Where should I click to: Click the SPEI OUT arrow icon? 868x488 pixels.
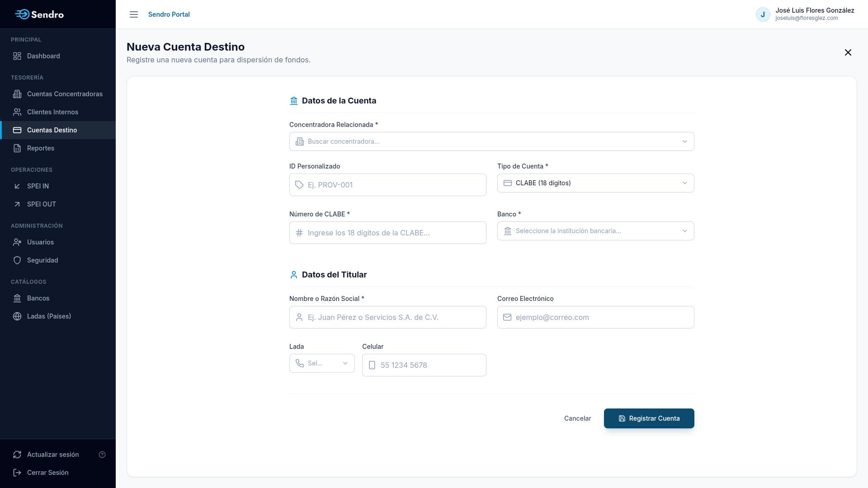click(x=17, y=204)
